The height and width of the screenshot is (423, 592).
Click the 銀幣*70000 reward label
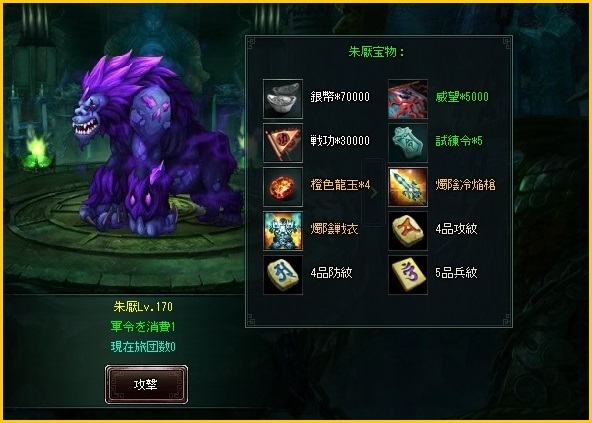[340, 97]
